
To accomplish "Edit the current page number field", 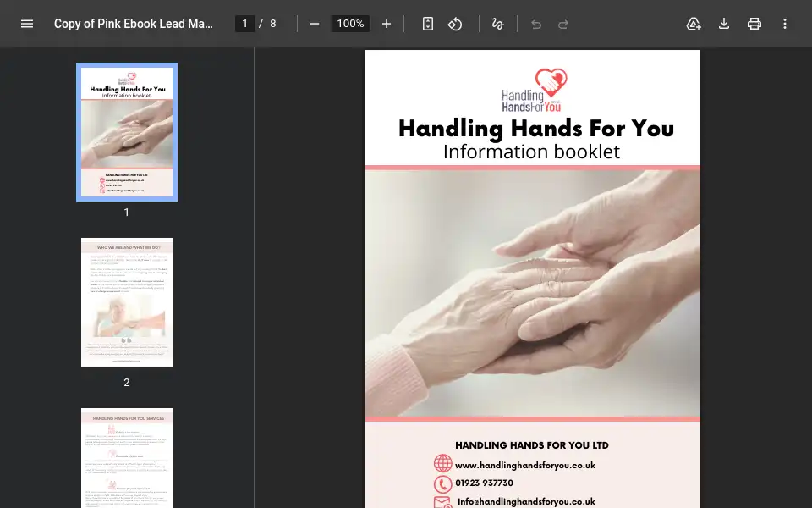I will click(x=245, y=24).
